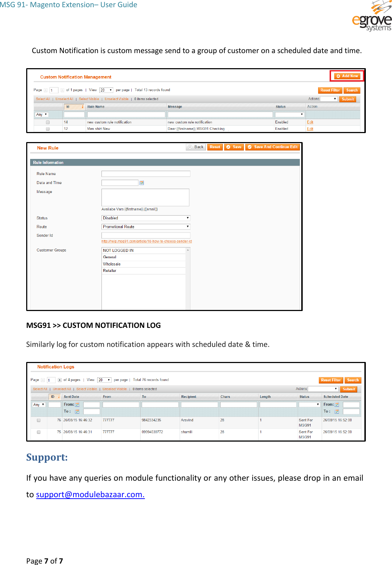
Task: Check the checkbox for log ID 76
Action: coord(39,420)
